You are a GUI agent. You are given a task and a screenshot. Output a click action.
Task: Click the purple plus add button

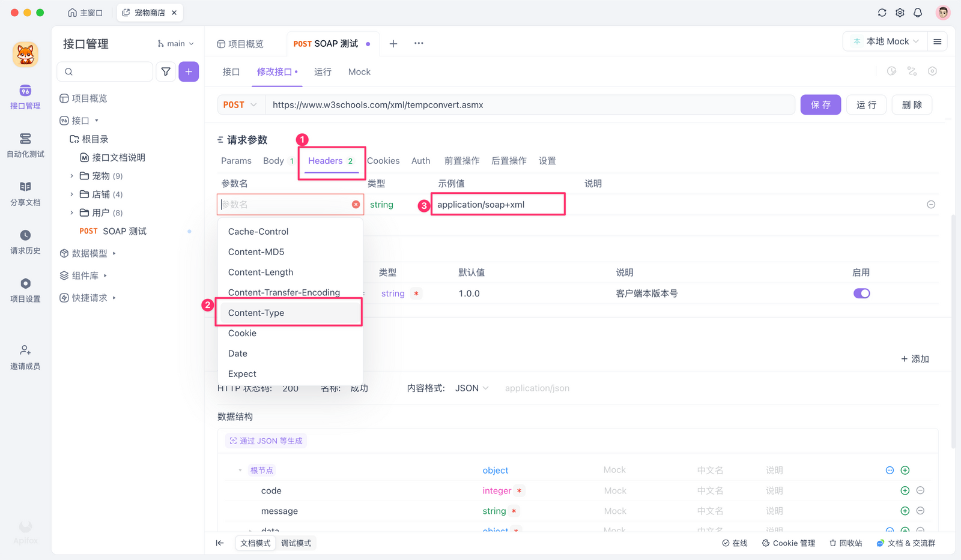coord(189,71)
